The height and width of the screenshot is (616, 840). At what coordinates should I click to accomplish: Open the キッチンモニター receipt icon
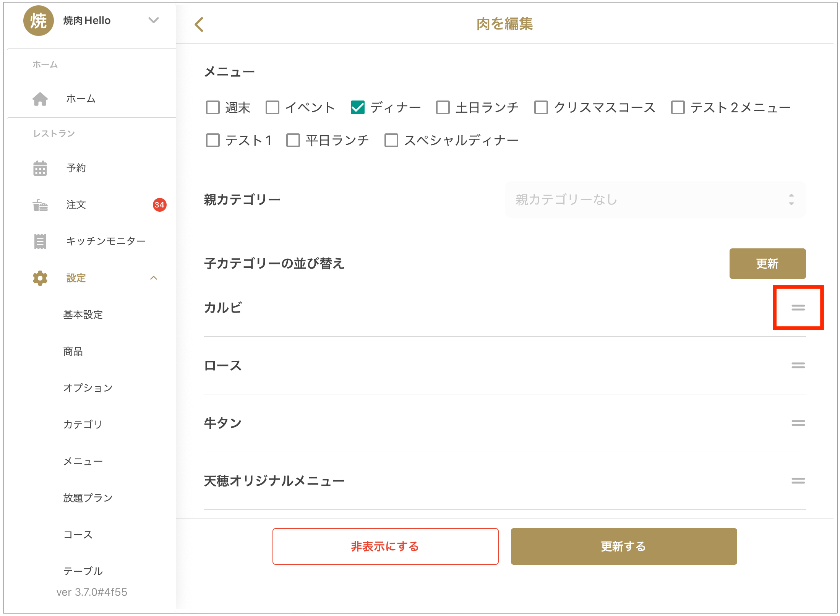(x=40, y=241)
